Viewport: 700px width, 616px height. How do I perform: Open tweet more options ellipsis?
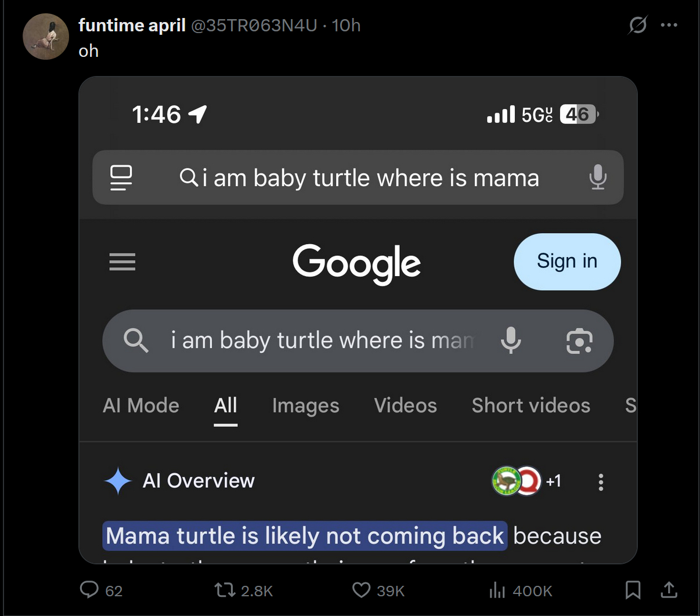669,25
